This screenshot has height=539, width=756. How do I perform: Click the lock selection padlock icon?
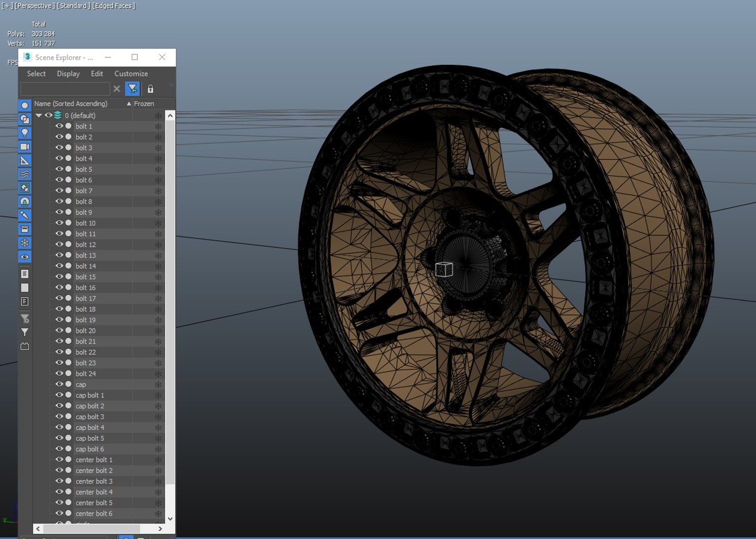tap(150, 89)
